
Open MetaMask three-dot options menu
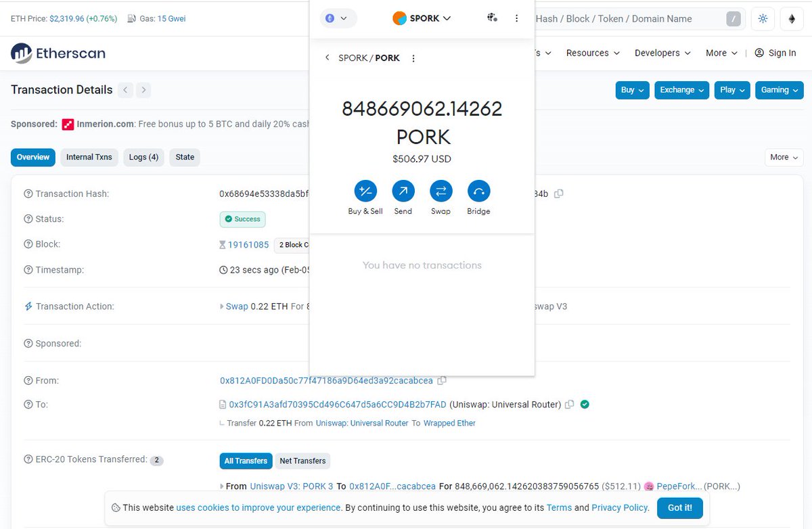click(x=517, y=18)
